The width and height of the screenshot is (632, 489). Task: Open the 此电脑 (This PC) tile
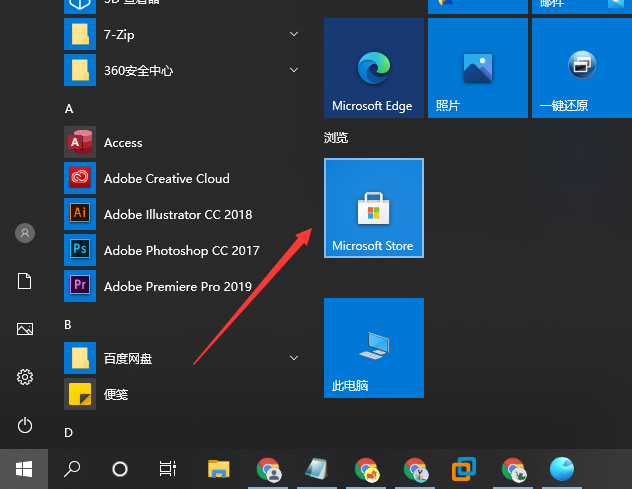373,348
